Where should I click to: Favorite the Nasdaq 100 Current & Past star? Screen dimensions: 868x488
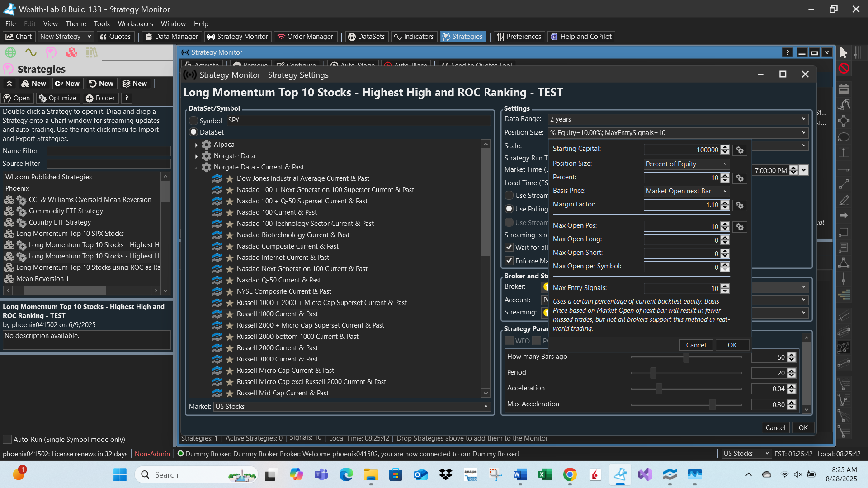point(230,212)
